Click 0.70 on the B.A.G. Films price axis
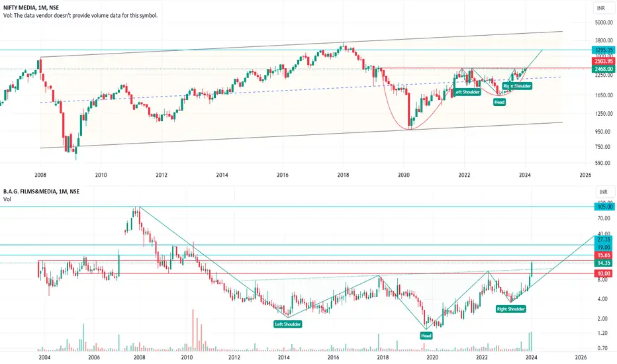617x364 pixels. [602, 348]
